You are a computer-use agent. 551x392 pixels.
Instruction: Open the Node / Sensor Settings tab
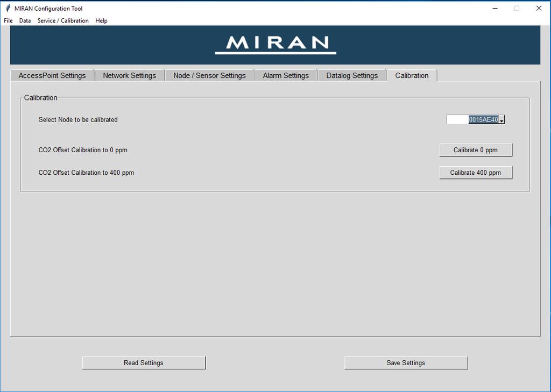coord(209,75)
